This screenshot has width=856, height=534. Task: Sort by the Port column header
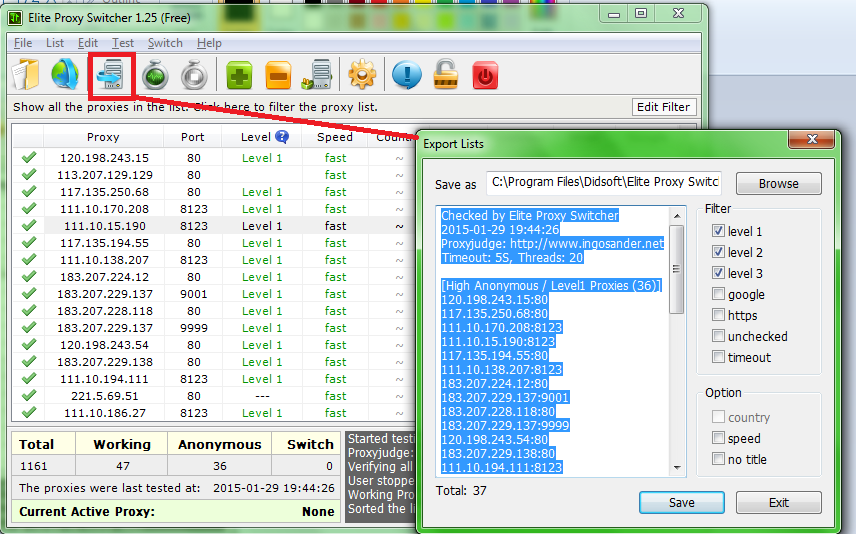click(x=193, y=137)
